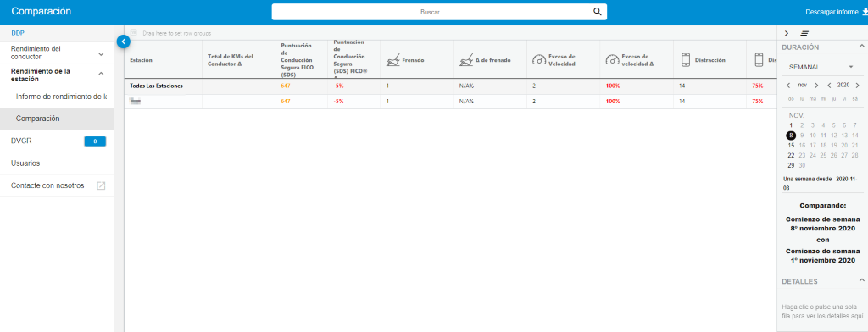Viewport: 868px width, 332px height.
Task: Click the Exceso de Velocidad gauge icon
Action: tap(538, 60)
